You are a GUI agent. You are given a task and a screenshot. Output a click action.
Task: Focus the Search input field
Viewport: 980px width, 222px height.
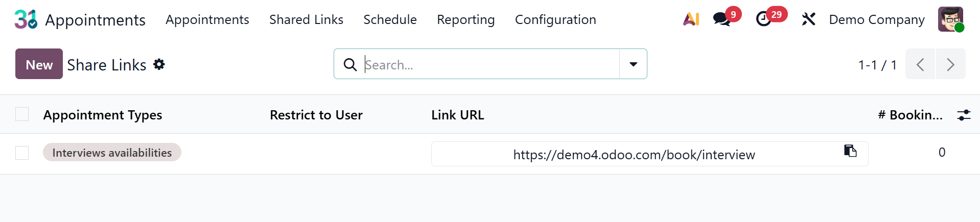pos(489,65)
